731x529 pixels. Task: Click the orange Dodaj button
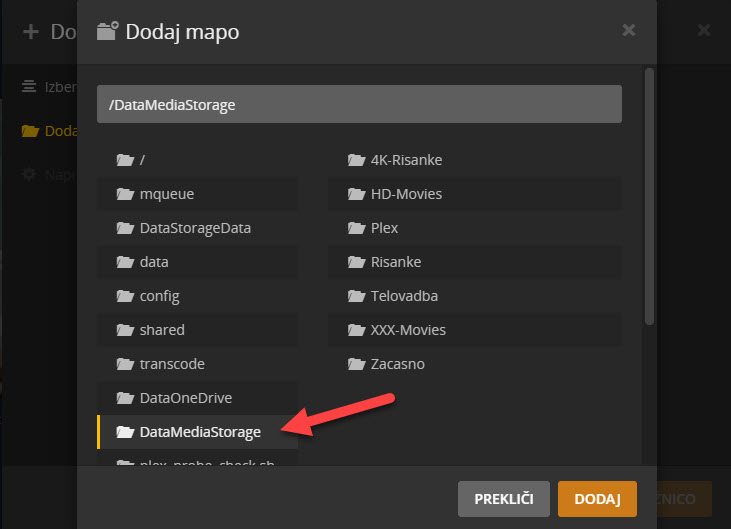click(x=597, y=498)
